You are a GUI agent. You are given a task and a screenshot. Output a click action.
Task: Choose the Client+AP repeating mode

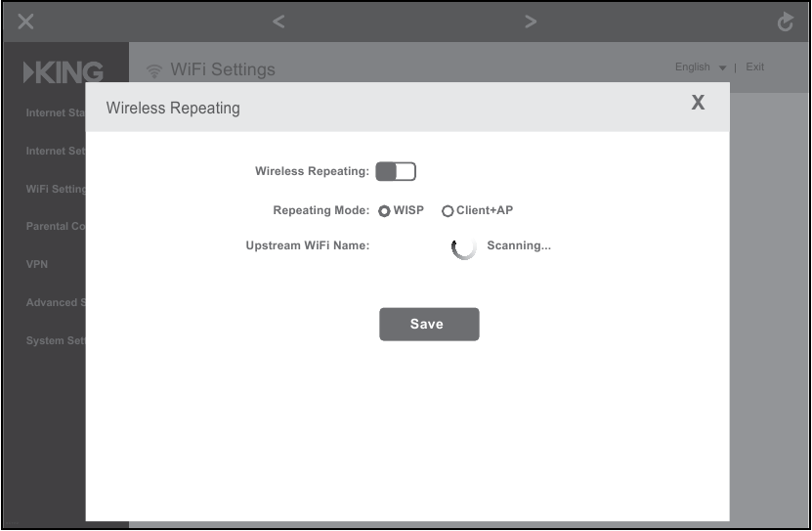pyautogui.click(x=449, y=211)
